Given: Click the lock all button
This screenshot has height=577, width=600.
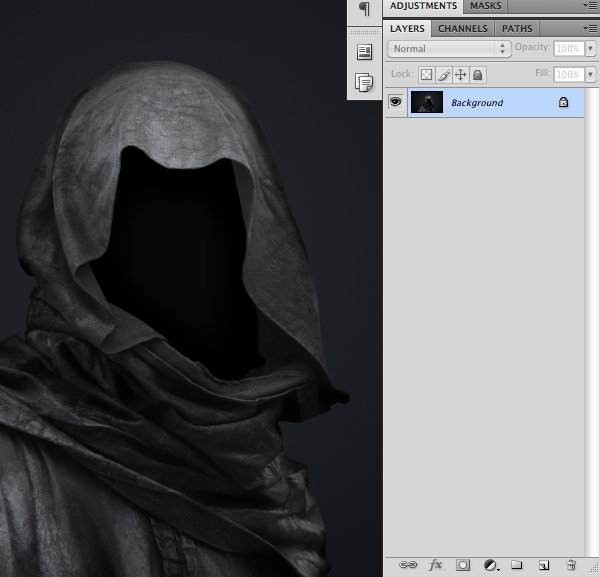Looking at the screenshot, I should 478,75.
